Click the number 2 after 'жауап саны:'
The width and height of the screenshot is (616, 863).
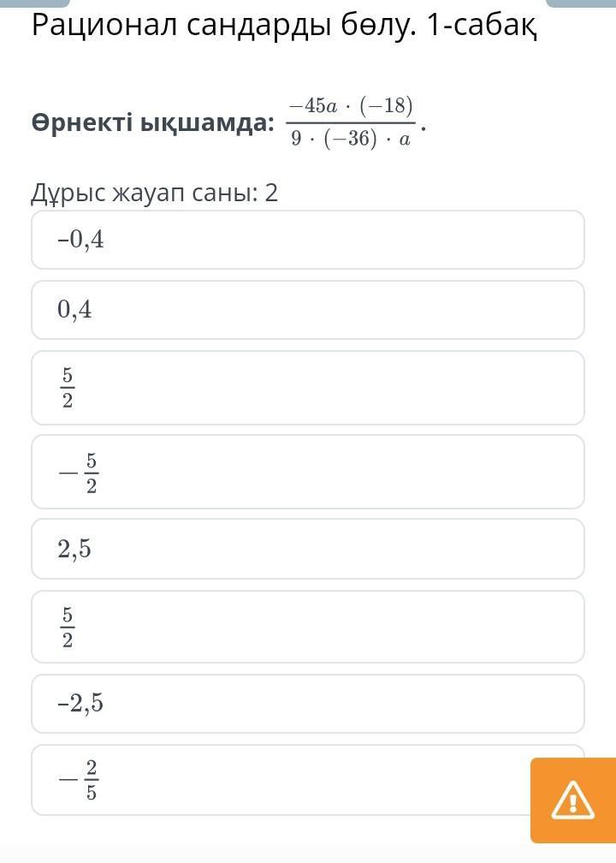[271, 193]
